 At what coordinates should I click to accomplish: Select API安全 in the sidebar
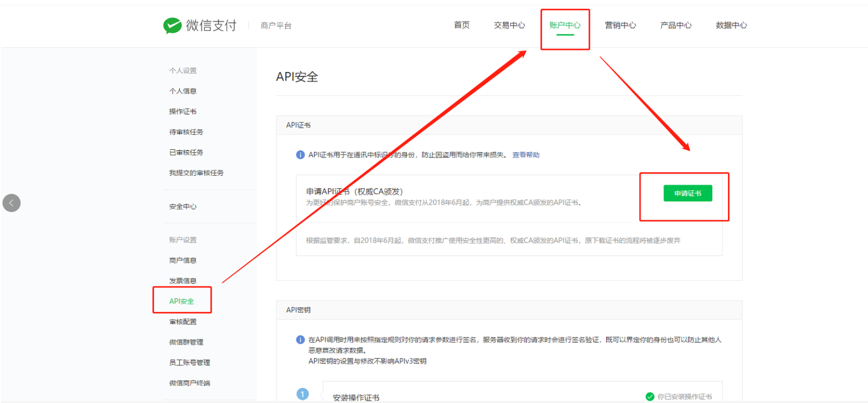point(182,301)
